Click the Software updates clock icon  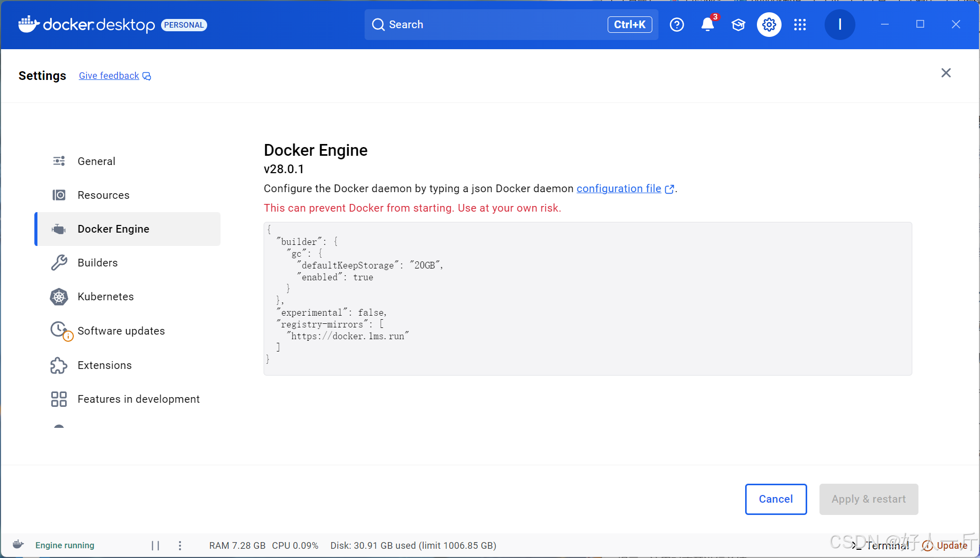tap(61, 330)
